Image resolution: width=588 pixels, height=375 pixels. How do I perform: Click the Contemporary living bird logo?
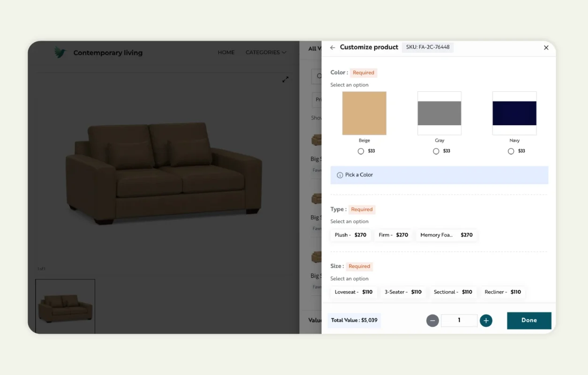[60, 52]
